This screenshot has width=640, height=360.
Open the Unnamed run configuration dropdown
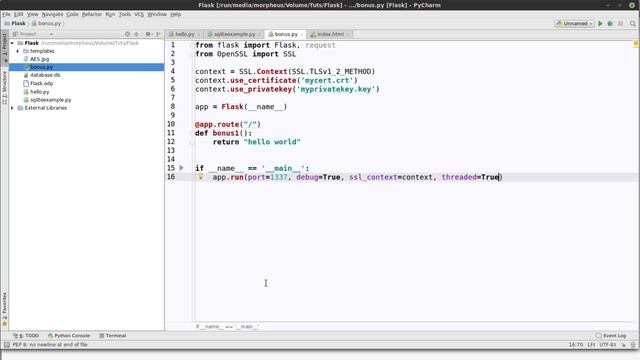click(574, 24)
